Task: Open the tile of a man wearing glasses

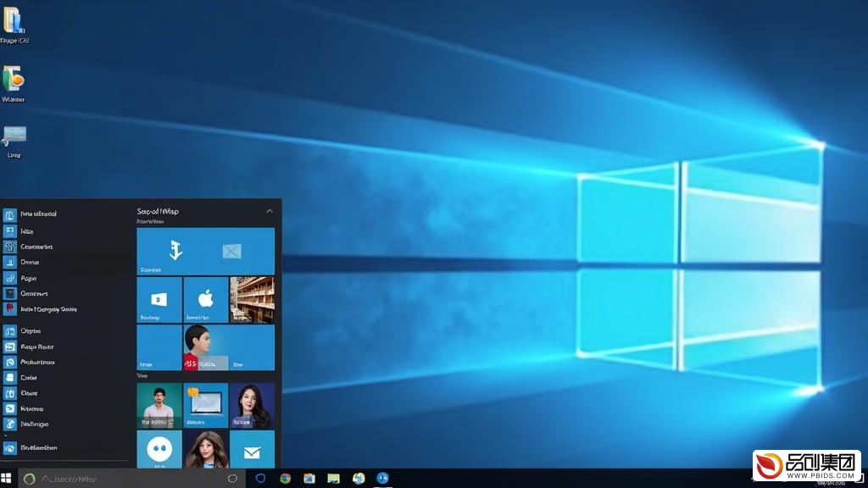Action: 159,406
